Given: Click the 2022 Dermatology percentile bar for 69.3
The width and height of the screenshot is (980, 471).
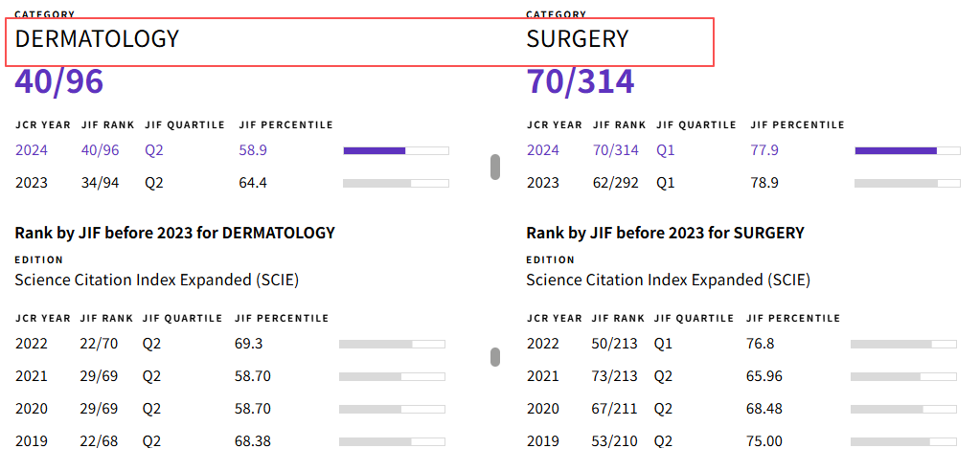Looking at the screenshot, I should (392, 344).
